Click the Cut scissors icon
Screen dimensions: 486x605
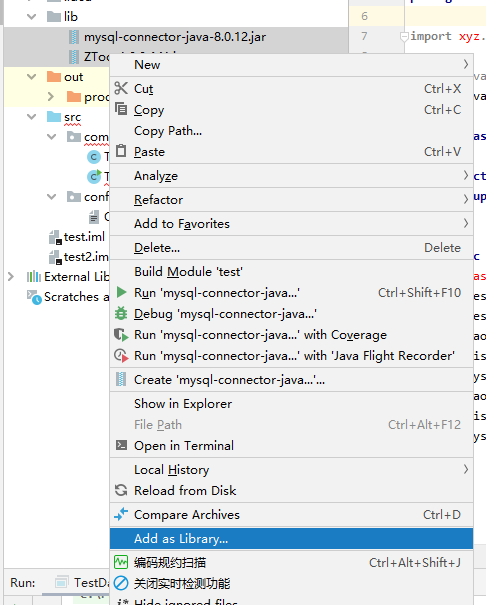click(x=121, y=88)
